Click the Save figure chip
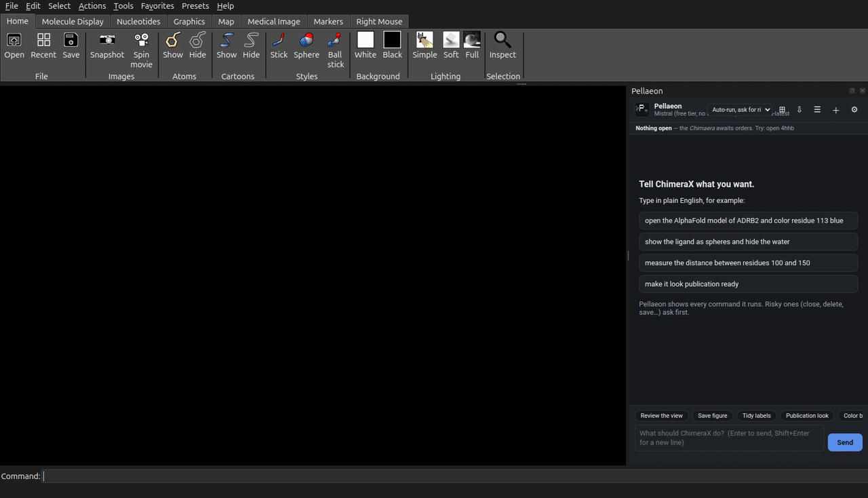 point(713,416)
